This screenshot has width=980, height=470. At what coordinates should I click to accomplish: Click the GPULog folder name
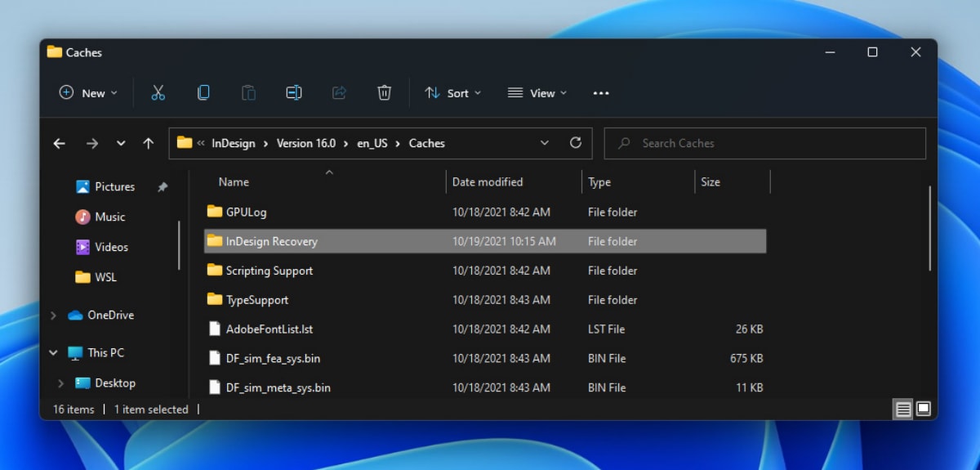tap(247, 212)
